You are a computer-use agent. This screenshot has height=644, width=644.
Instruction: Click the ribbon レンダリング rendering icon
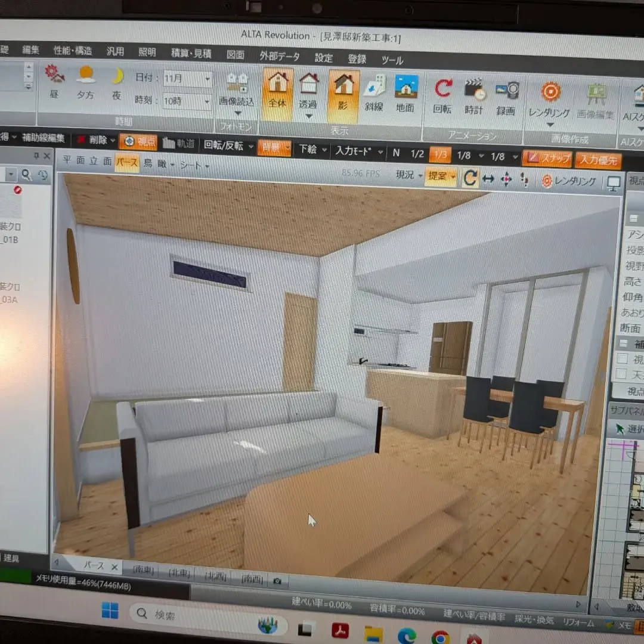[550, 100]
